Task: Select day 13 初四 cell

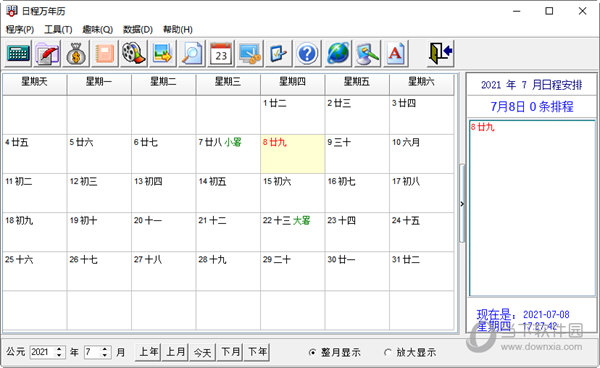Action: 163,193
